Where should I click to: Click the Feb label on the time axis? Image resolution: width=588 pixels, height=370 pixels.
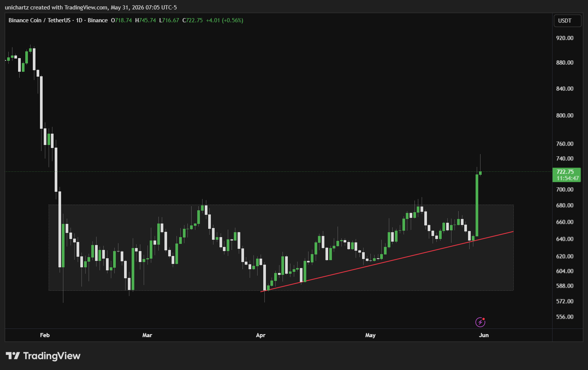(45, 335)
